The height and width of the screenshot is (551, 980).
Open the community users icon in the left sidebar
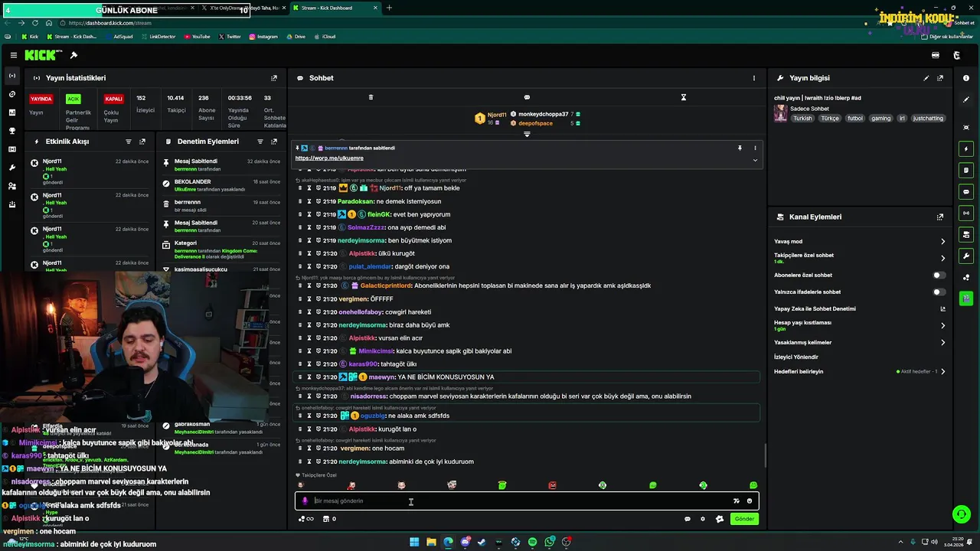11,186
